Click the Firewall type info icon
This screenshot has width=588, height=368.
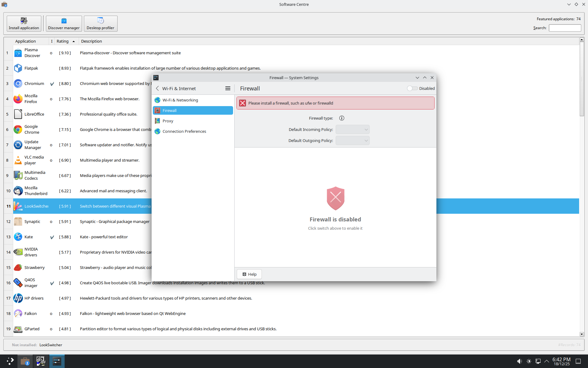coord(342,118)
